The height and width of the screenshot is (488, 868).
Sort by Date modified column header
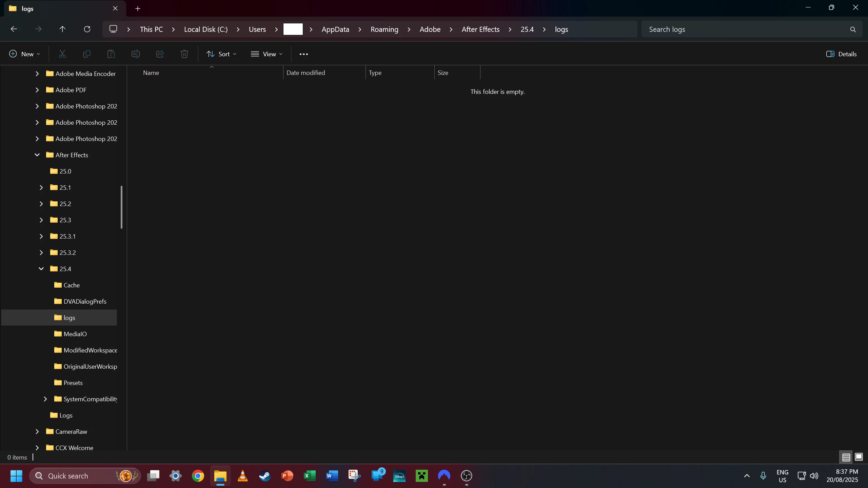pos(305,73)
